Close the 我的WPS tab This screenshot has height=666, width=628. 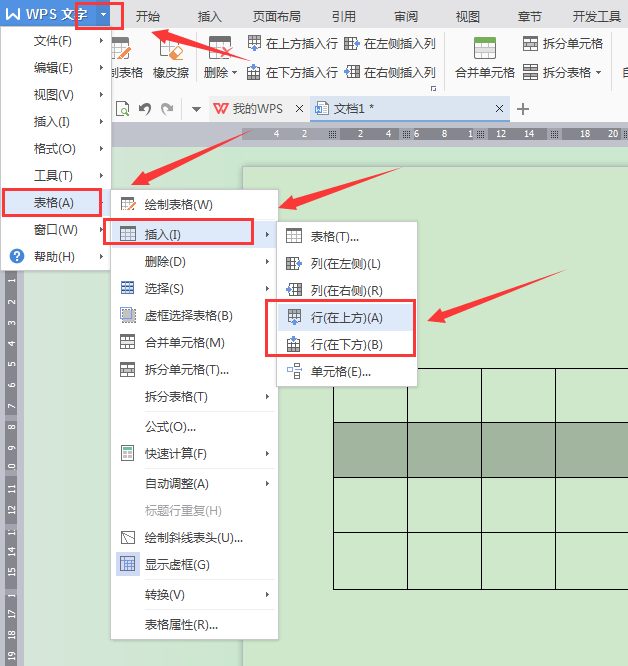pyautogui.click(x=299, y=109)
